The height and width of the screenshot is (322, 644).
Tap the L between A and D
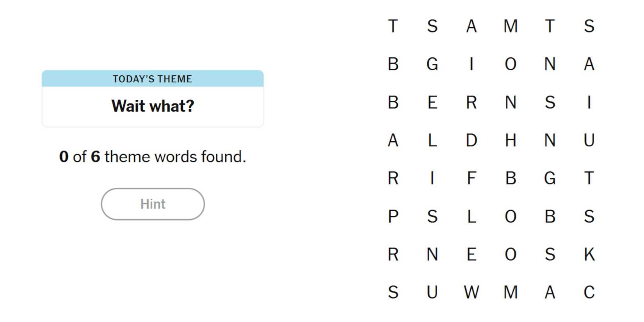click(x=432, y=140)
